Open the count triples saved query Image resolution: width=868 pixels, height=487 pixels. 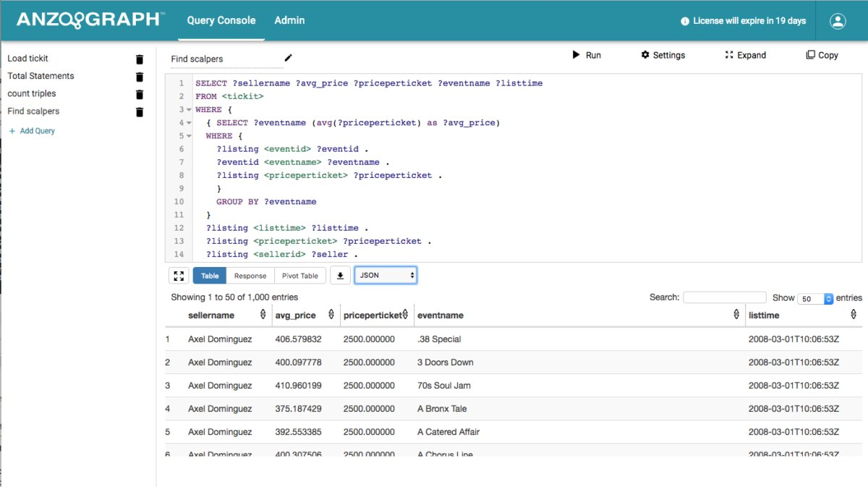click(x=32, y=93)
